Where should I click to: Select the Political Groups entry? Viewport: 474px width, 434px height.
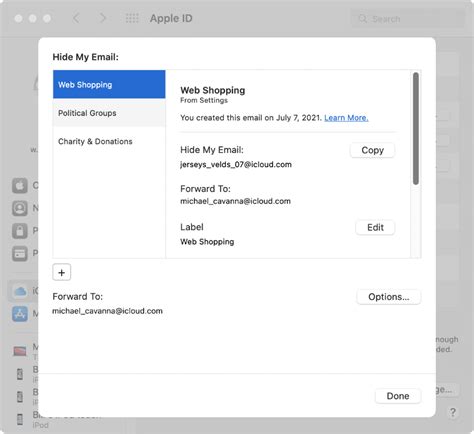[x=109, y=113]
